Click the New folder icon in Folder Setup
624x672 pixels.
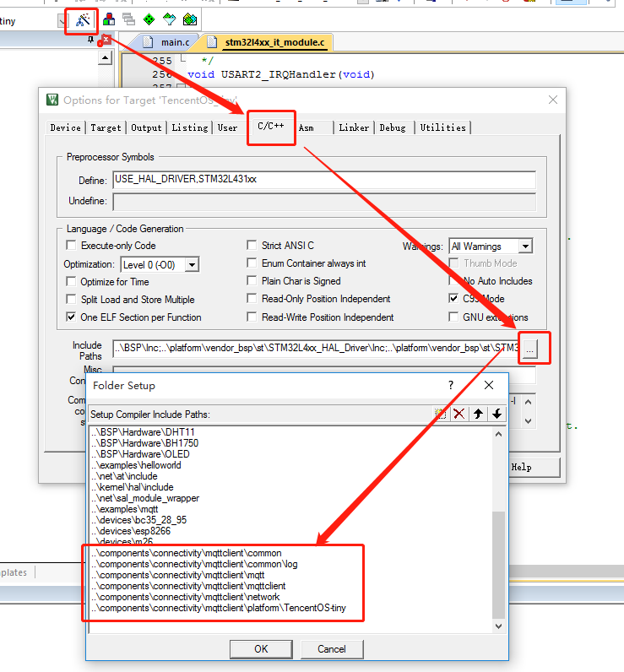coord(440,414)
